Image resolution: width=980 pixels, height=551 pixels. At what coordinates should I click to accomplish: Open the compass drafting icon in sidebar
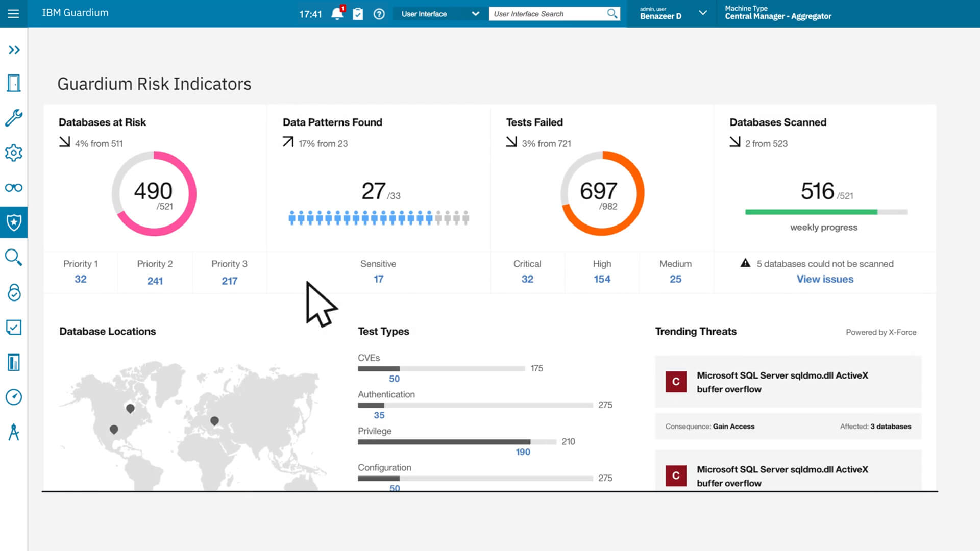click(x=14, y=432)
